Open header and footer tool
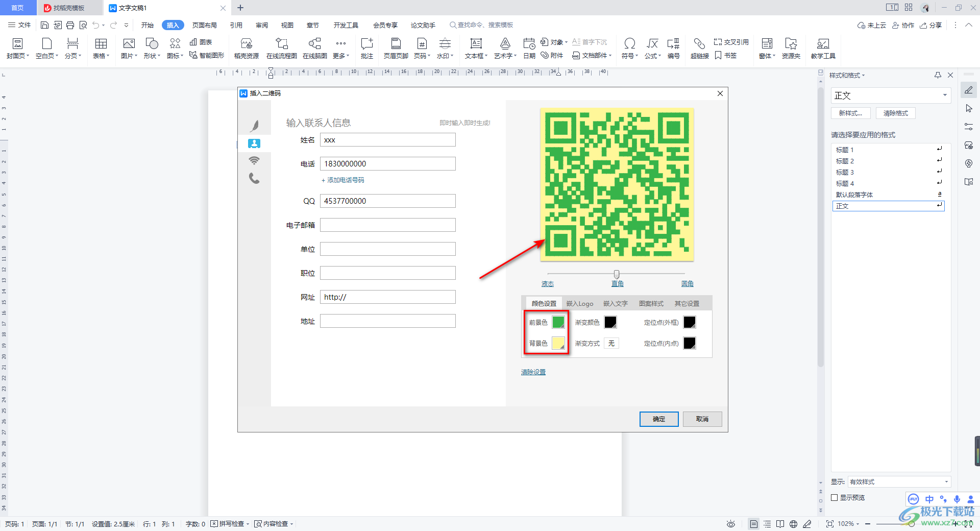980x531 pixels. click(x=396, y=49)
